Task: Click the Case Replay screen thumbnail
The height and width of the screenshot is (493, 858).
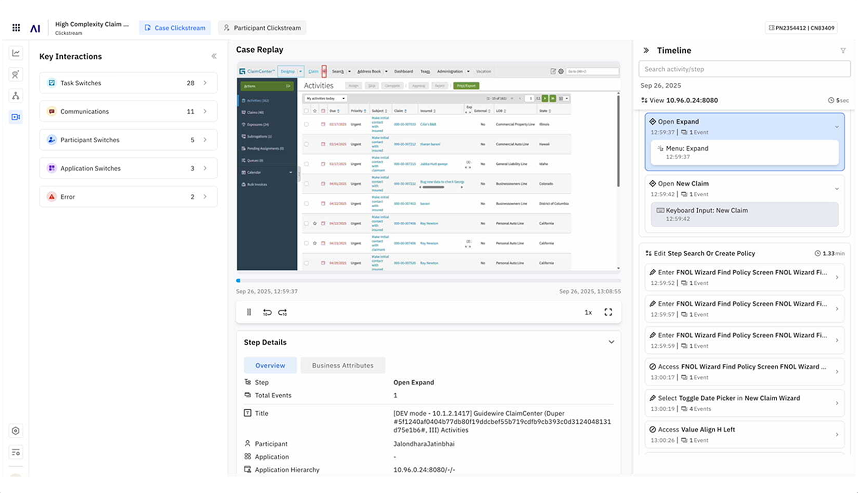Action: pyautogui.click(x=428, y=166)
